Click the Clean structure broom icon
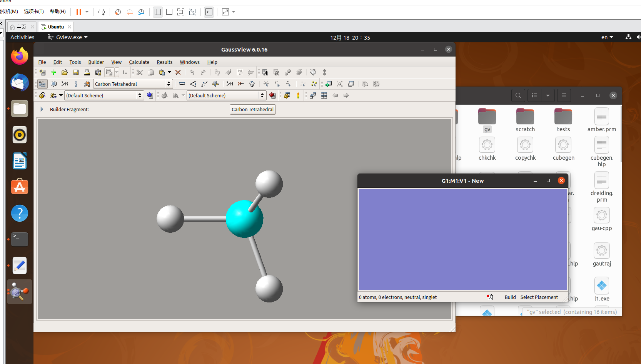Screen dimensions: 641x364 point(228,72)
